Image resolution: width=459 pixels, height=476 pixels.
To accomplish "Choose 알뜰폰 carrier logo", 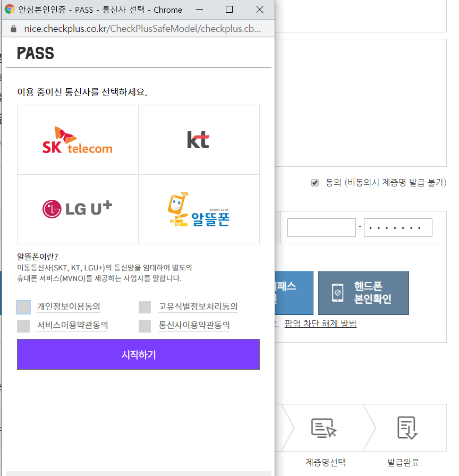I will [x=199, y=209].
